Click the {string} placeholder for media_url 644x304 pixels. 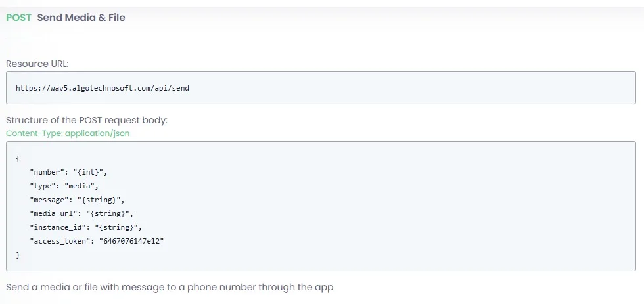(112, 213)
